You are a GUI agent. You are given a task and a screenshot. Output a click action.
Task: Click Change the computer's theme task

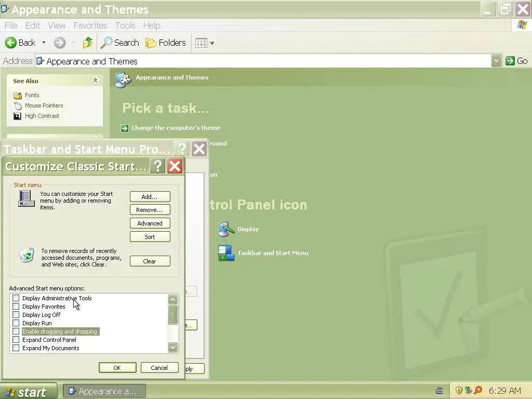[176, 128]
